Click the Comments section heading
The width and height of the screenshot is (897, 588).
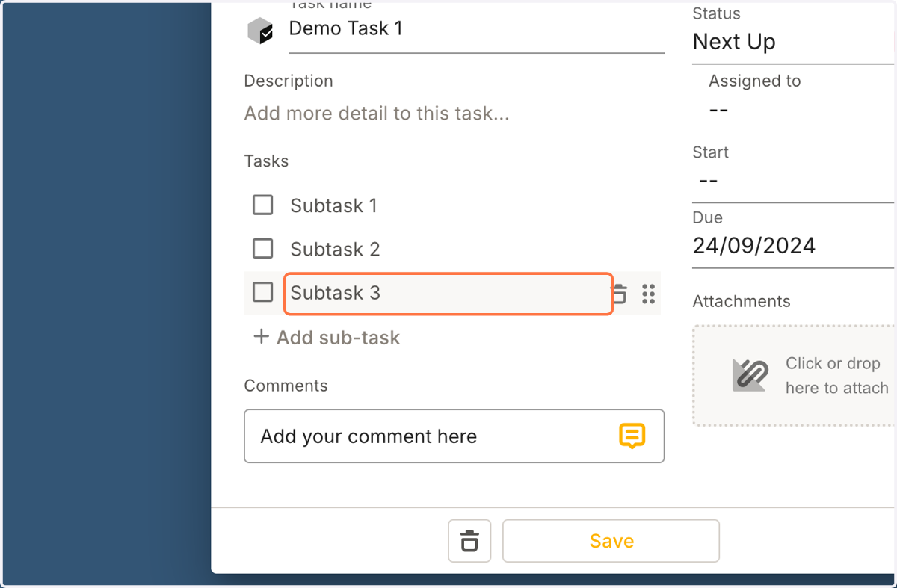286,386
